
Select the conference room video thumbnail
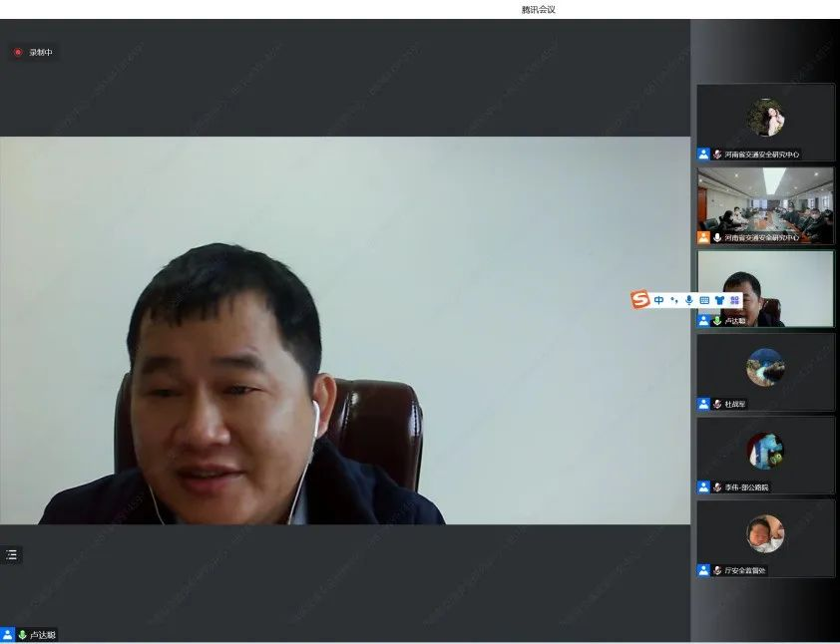pos(765,202)
